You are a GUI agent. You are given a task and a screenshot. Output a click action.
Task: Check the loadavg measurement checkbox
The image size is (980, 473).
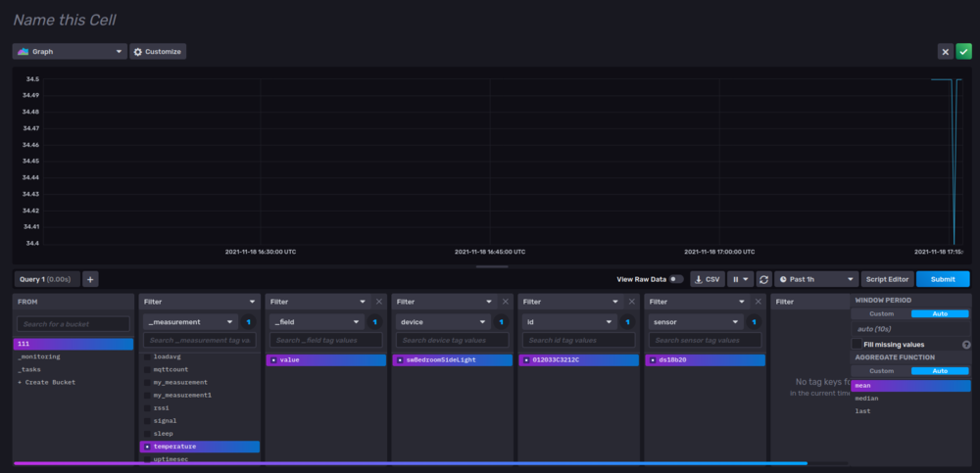click(x=148, y=357)
